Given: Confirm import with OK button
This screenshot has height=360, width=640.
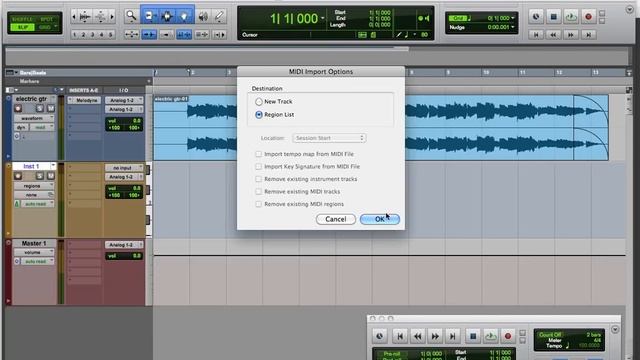Looking at the screenshot, I should tap(380, 219).
